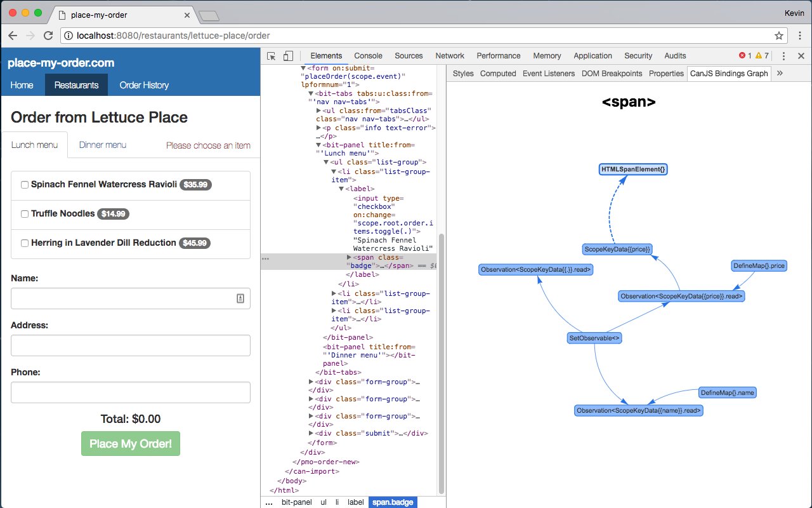Click the browser back arrow
This screenshot has height=508, width=812.
coord(13,36)
